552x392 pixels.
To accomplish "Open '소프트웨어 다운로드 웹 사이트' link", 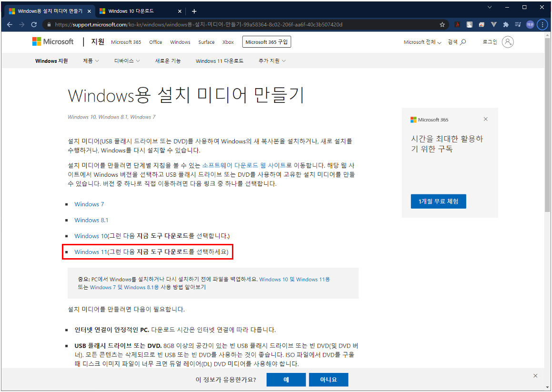I will pyautogui.click(x=243, y=165).
